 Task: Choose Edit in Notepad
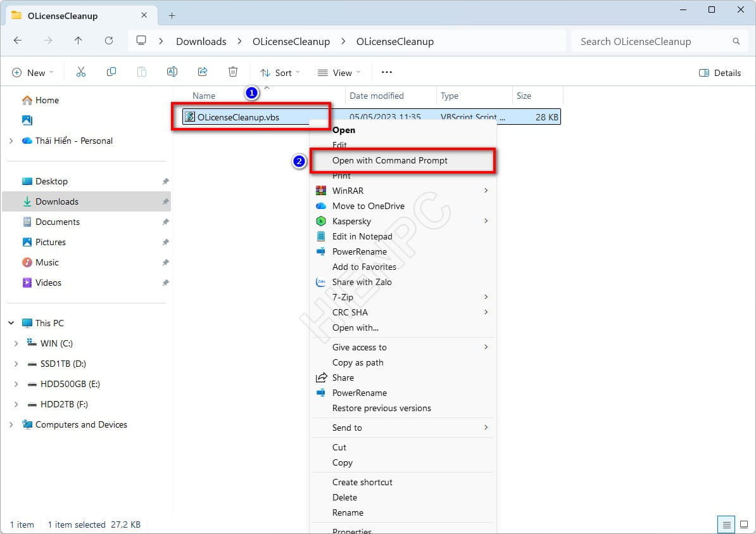(403, 236)
